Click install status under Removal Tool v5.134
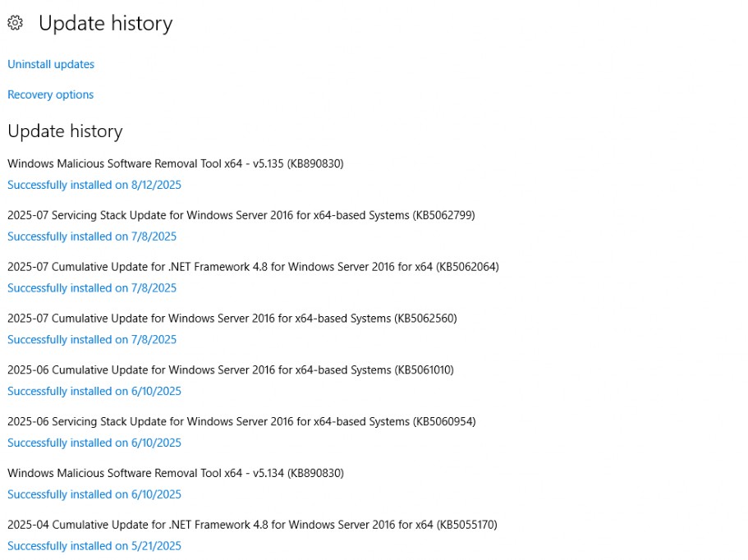 coord(94,494)
